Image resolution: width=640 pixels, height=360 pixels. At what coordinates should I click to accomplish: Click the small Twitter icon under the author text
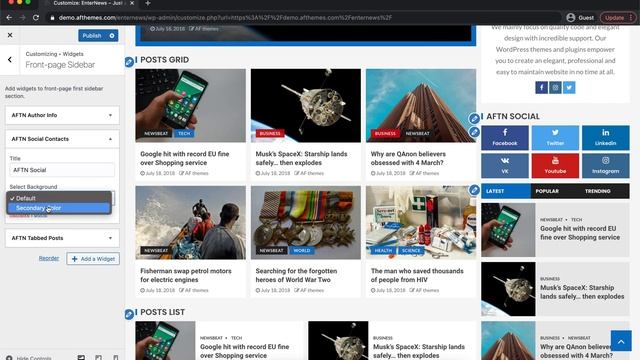coord(569,87)
